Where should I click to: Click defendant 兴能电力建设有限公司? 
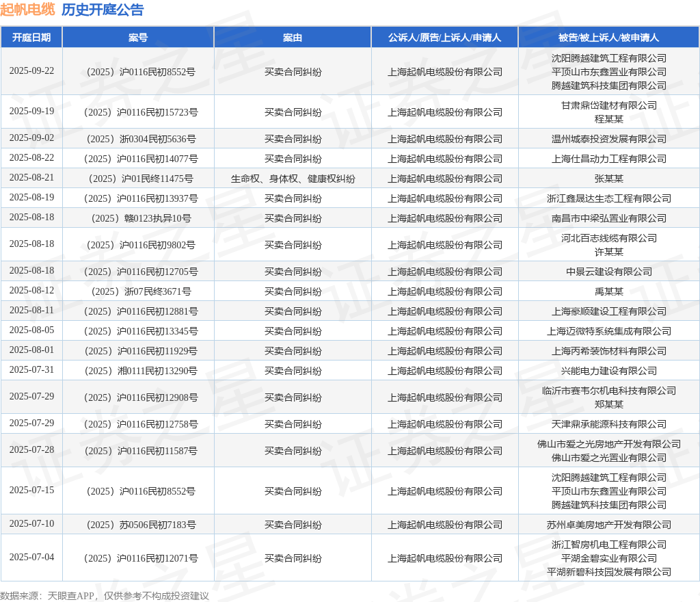pos(609,371)
